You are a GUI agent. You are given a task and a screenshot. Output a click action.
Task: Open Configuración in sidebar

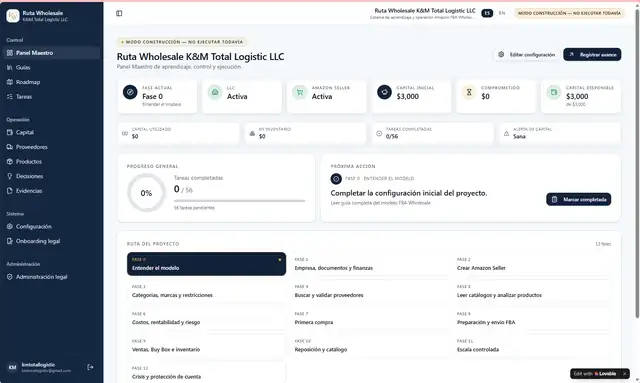52,227
